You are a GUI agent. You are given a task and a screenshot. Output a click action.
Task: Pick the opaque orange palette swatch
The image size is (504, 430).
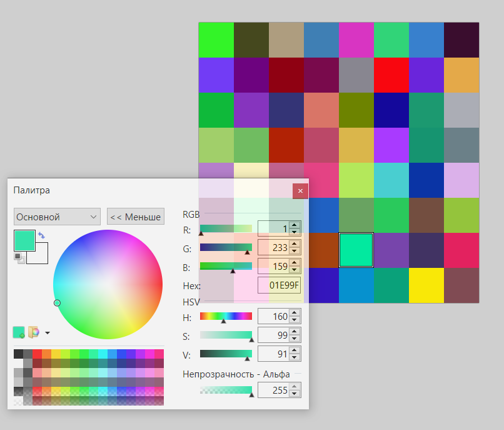pyautogui.click(x=47, y=354)
